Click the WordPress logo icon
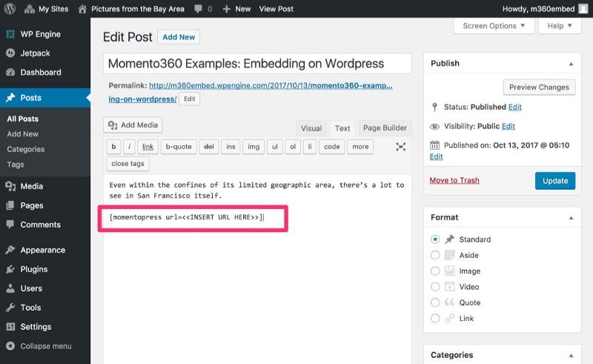593x364 pixels. (x=10, y=9)
